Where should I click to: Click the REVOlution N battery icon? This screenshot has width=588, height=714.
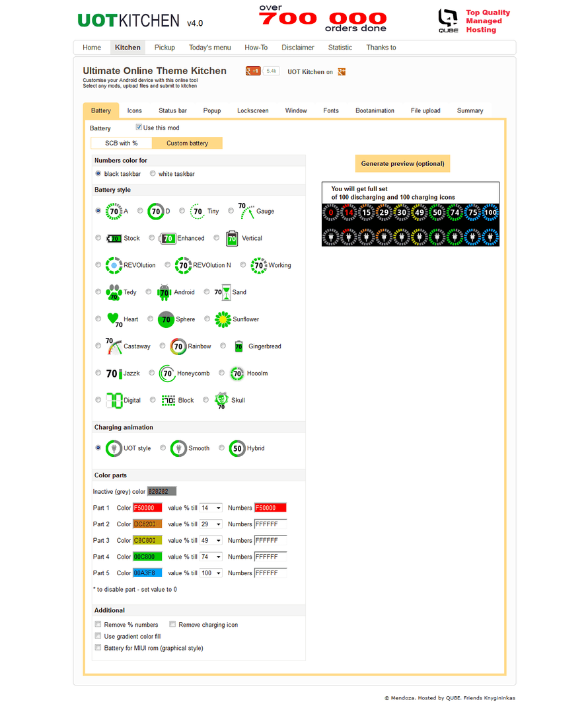pos(183,265)
